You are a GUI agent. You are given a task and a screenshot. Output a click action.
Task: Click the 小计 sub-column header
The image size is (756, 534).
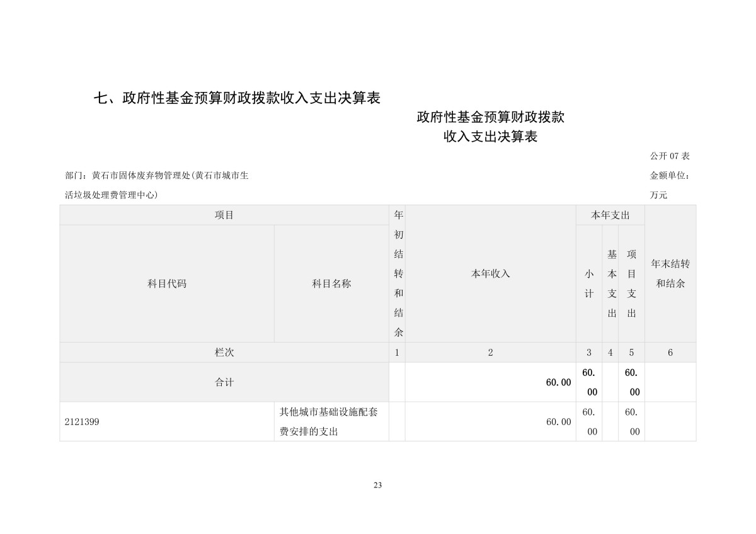588,284
